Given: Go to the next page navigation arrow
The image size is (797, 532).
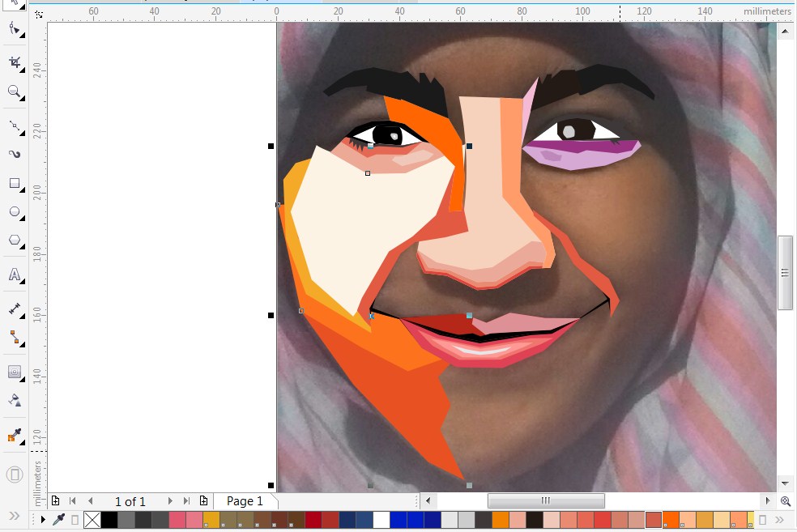Looking at the screenshot, I should 169,501.
